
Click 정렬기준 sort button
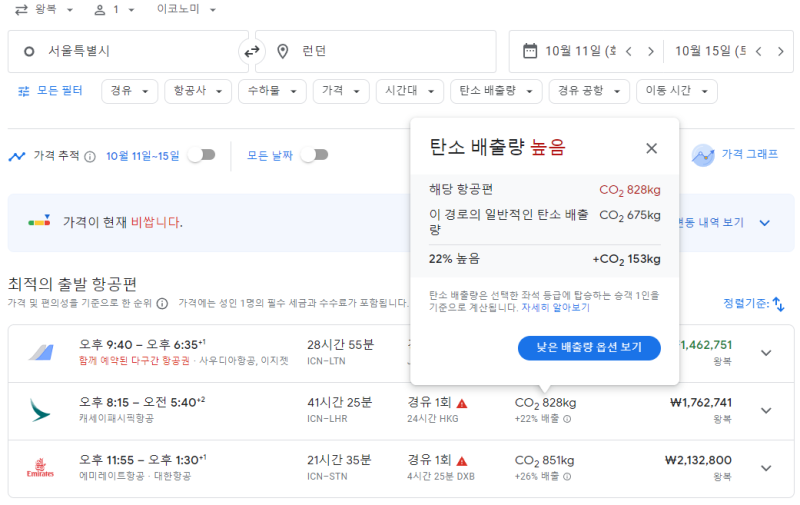tap(754, 304)
